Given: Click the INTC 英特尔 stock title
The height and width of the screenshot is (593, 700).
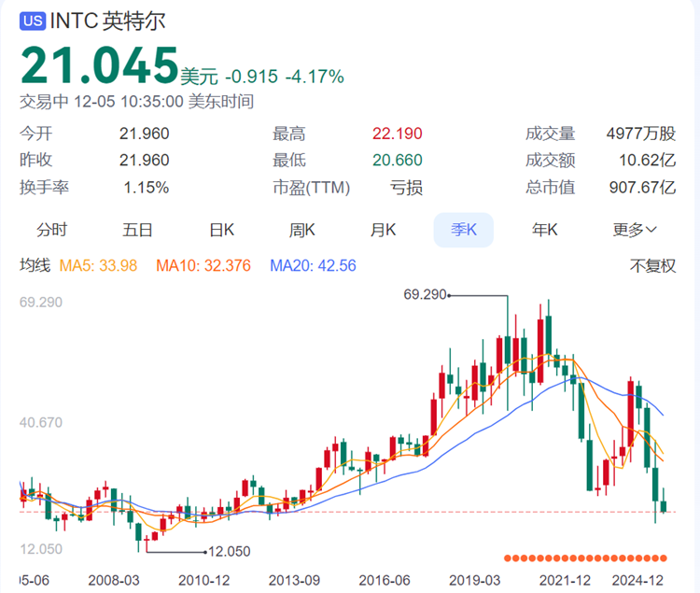Looking at the screenshot, I should [x=107, y=21].
